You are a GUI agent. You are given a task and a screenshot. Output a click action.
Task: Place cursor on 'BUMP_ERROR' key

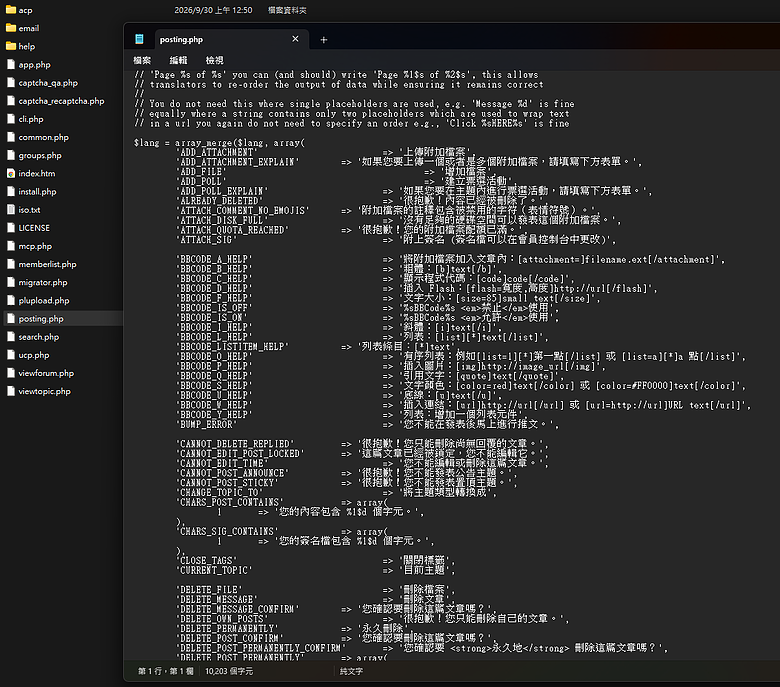point(206,424)
